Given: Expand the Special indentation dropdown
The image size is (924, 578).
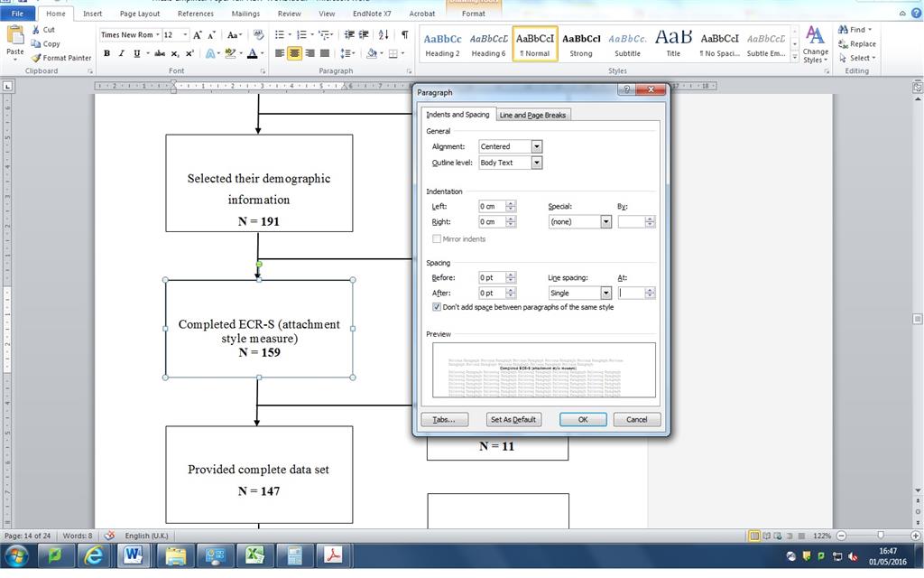Looking at the screenshot, I should click(605, 222).
